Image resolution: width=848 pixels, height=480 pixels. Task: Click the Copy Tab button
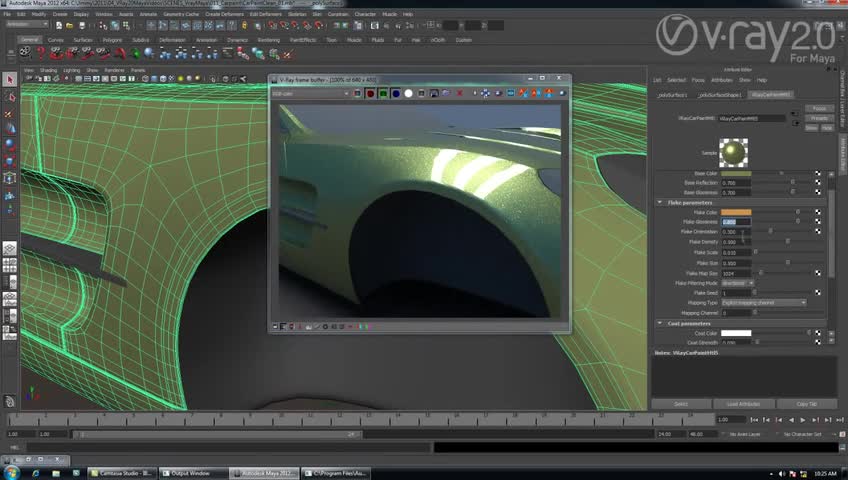click(x=806, y=404)
